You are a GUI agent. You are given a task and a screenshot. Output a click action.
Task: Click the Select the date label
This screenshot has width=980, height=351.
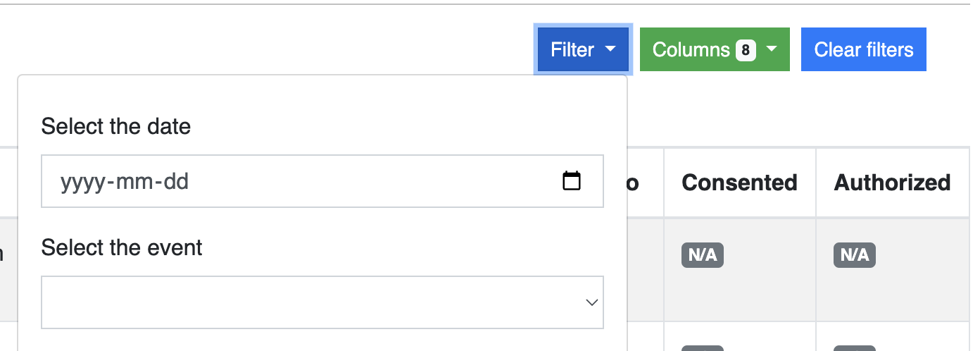pyautogui.click(x=116, y=126)
